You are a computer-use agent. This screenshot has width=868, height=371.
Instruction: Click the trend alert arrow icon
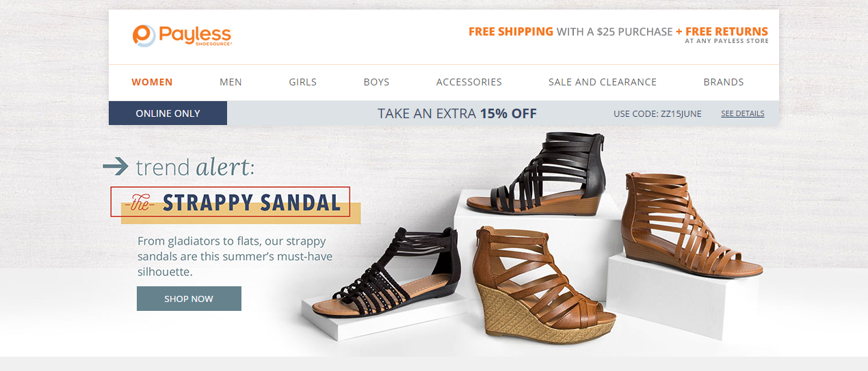pyautogui.click(x=116, y=165)
